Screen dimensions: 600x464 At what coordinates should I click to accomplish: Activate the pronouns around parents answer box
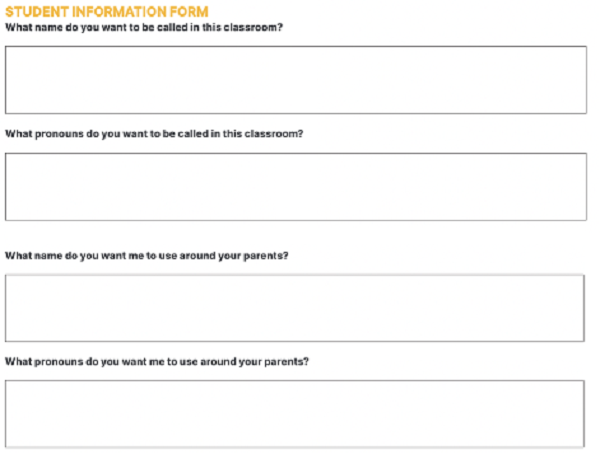click(x=295, y=412)
